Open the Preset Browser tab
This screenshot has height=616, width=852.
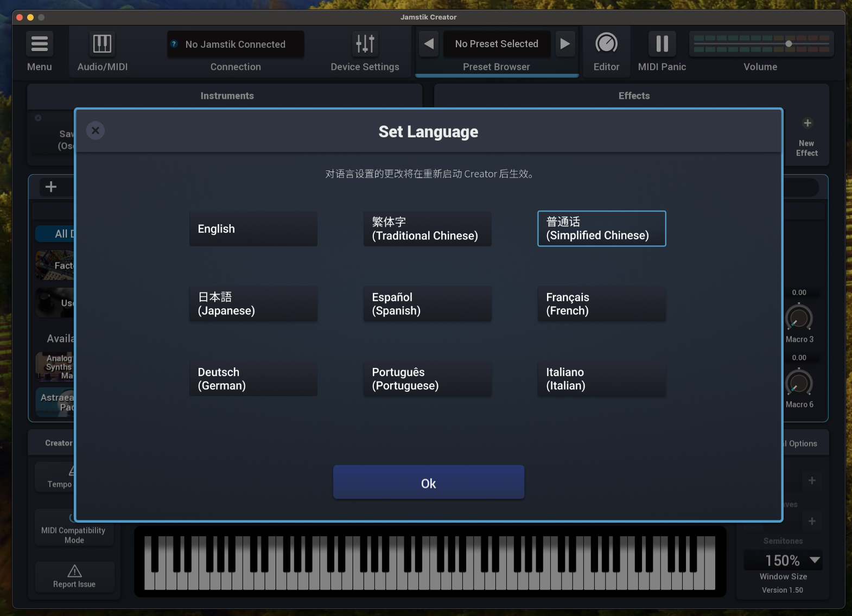pyautogui.click(x=497, y=67)
